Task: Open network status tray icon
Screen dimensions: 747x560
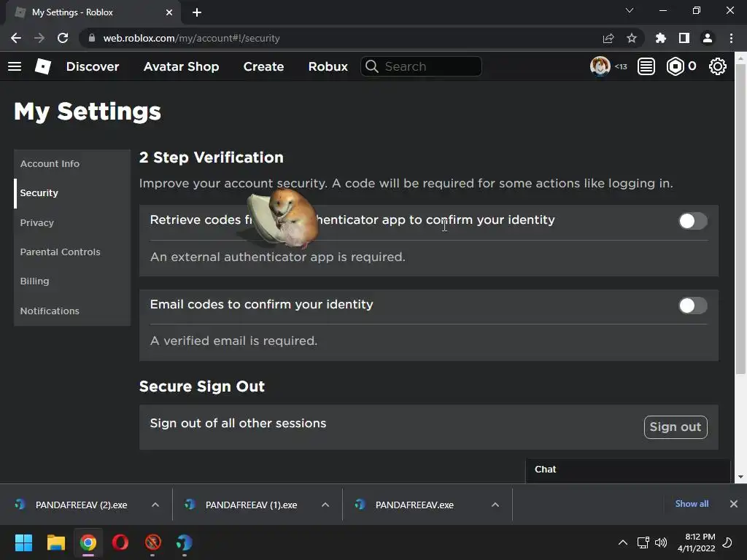Action: [643, 542]
